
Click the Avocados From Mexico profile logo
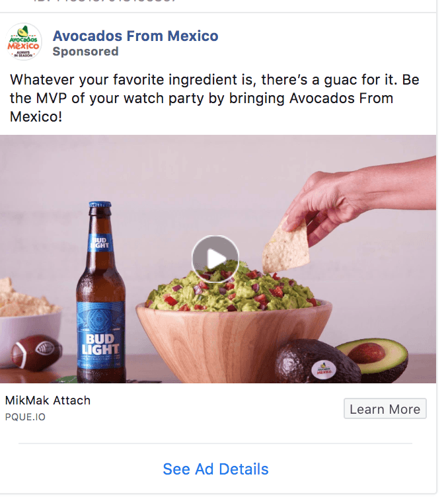point(24,42)
